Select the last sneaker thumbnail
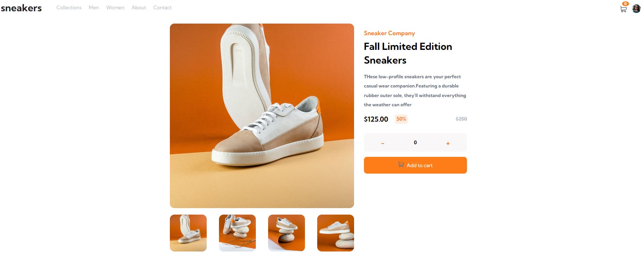This screenshot has height=272, width=644. pos(335,233)
